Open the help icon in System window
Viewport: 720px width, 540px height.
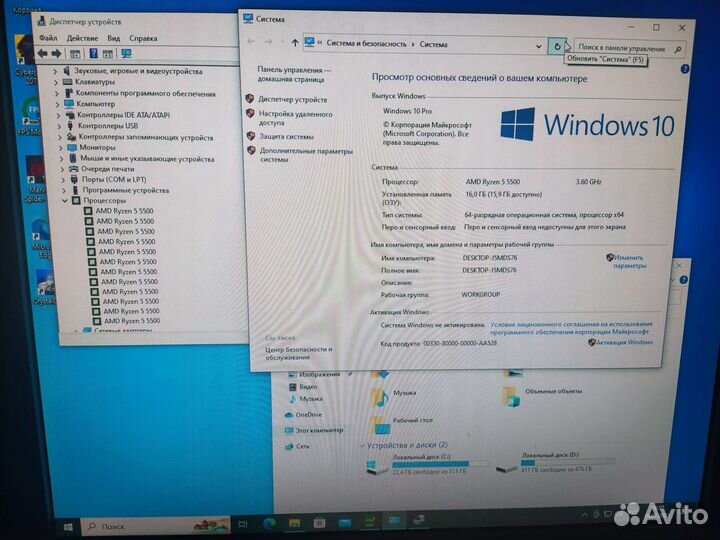coord(684,69)
